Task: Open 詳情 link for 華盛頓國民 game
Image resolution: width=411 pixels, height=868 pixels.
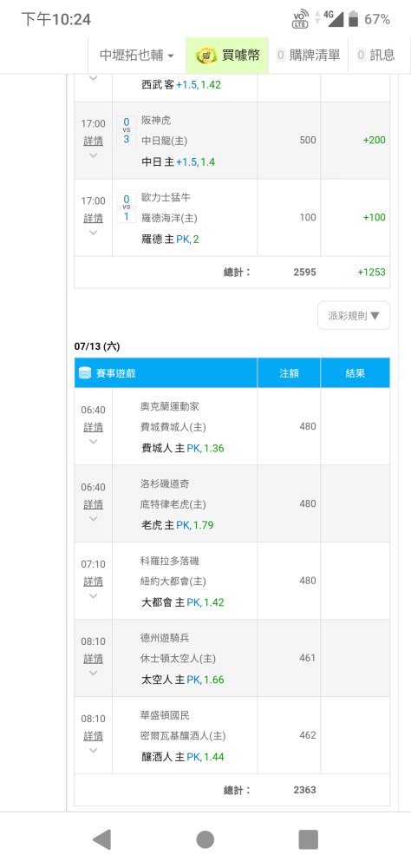Action: [x=93, y=736]
